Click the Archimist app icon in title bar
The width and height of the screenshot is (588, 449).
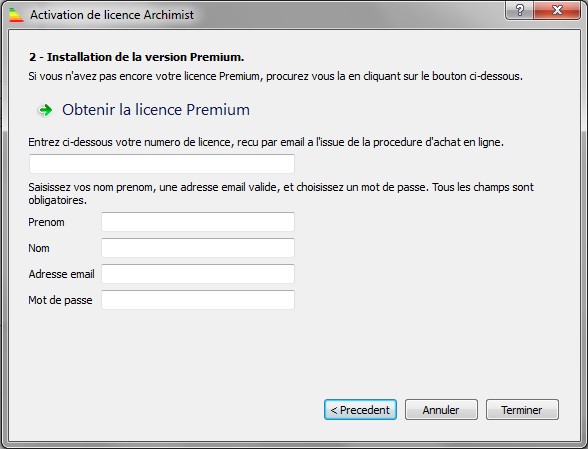[16, 15]
